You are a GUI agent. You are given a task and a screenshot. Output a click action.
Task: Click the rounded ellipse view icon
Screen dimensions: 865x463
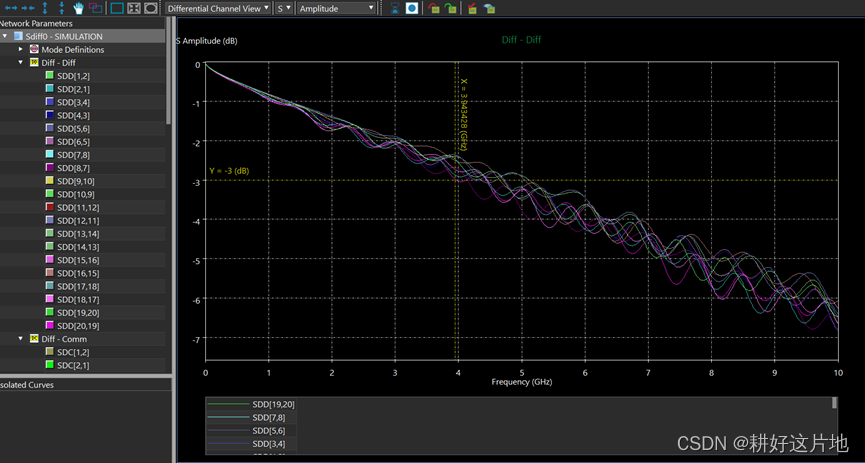coord(151,8)
